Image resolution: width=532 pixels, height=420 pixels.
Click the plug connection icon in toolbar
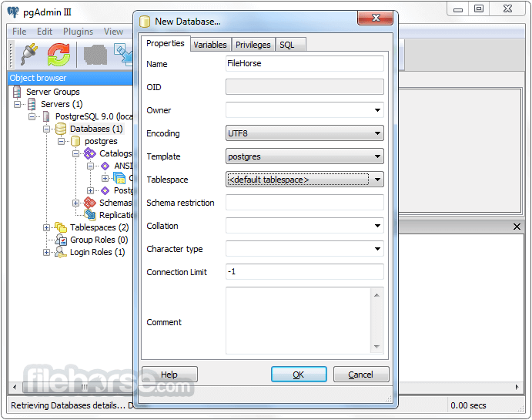(x=28, y=55)
